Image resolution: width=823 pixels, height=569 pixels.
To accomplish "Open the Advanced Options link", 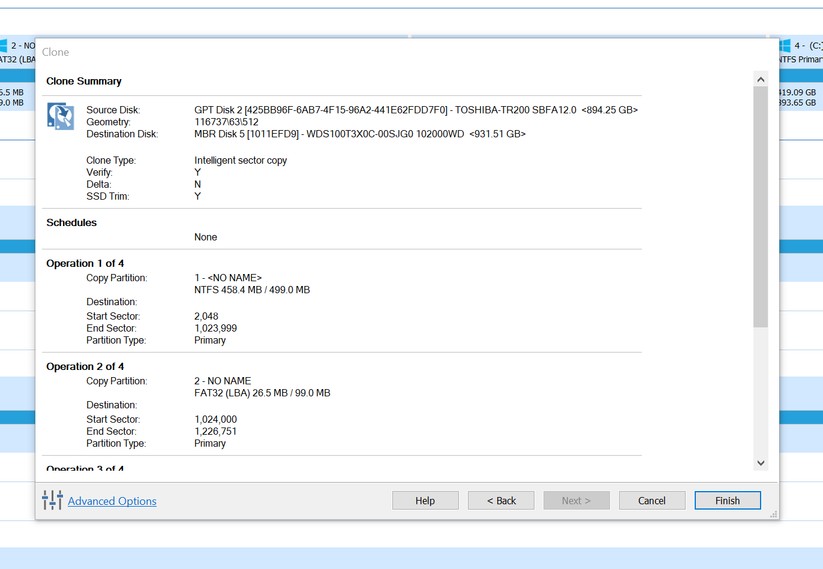I will coord(112,501).
